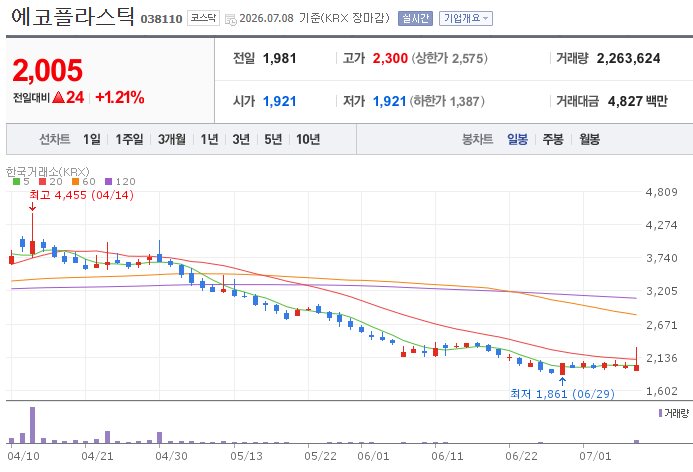Switch to 일봉 daily candle chart

(x=518, y=140)
